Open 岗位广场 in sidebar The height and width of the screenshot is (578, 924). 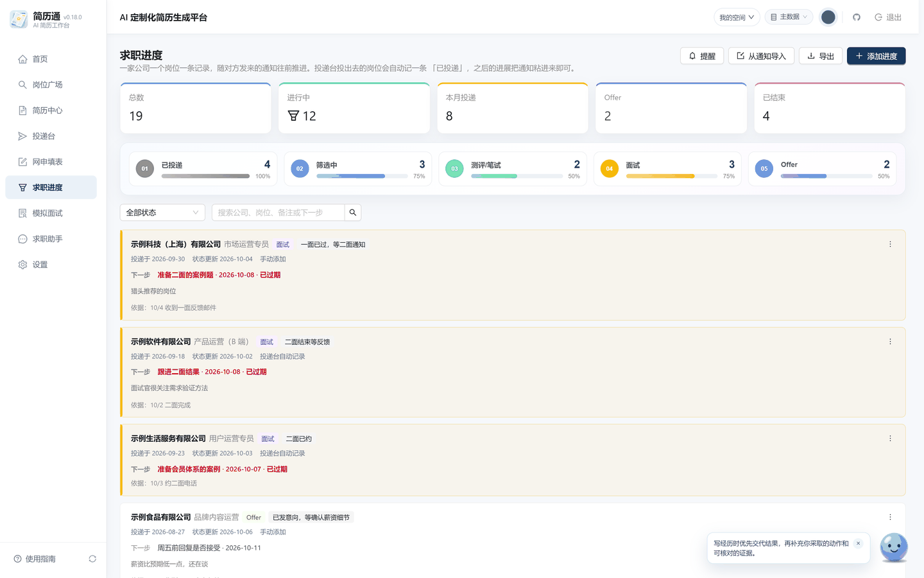click(x=51, y=85)
